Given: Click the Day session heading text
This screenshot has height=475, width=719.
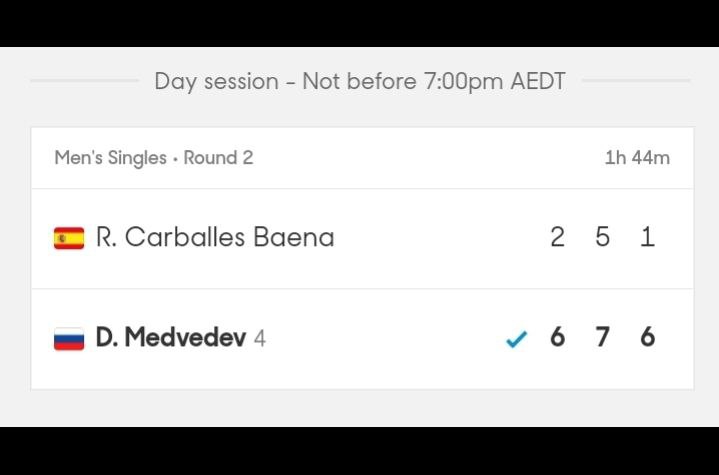Looking at the screenshot, I should pos(216,81).
